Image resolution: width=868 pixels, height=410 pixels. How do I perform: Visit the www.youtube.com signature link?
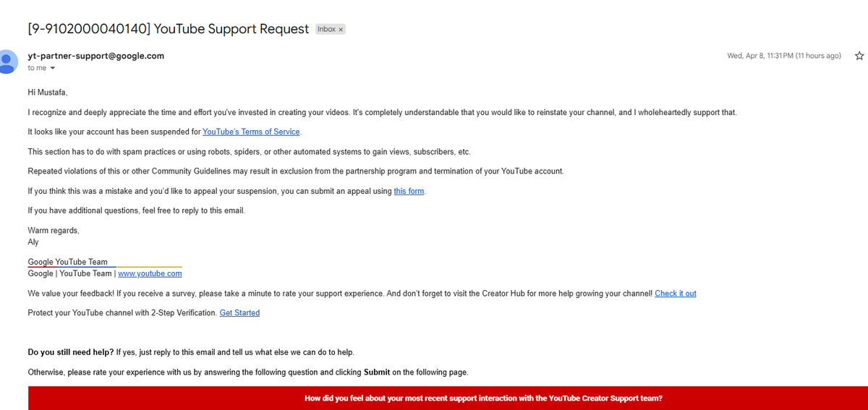pyautogui.click(x=150, y=273)
